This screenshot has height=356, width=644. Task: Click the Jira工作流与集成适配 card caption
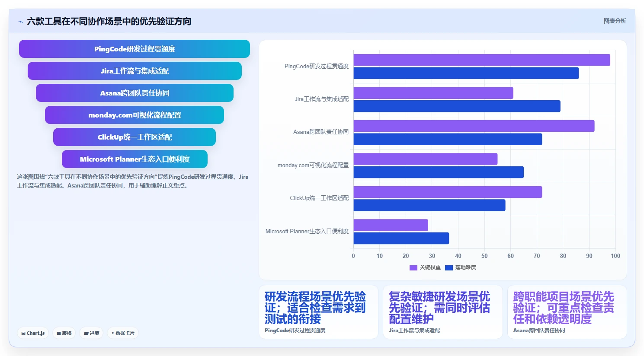(x=414, y=331)
